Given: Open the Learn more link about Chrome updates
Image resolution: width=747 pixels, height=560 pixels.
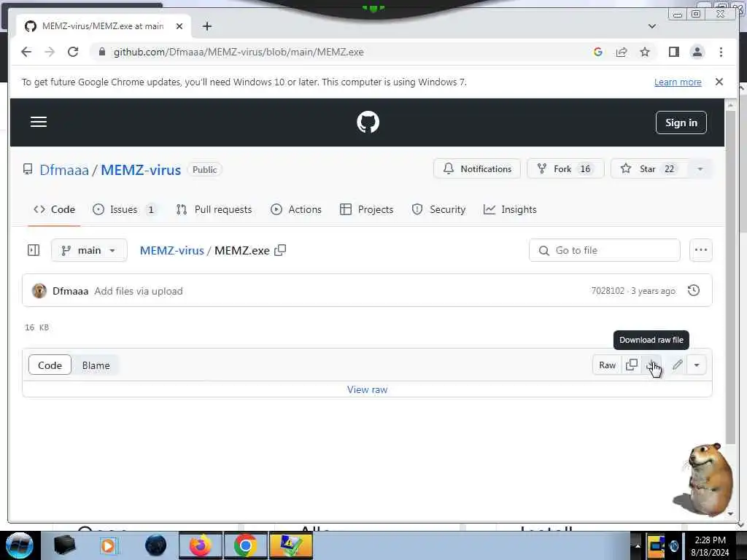Looking at the screenshot, I should (678, 82).
